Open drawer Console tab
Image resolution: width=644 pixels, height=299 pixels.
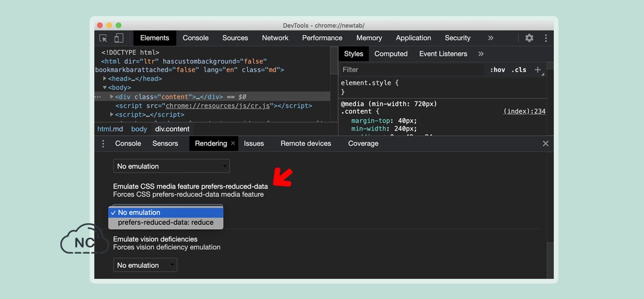(128, 144)
